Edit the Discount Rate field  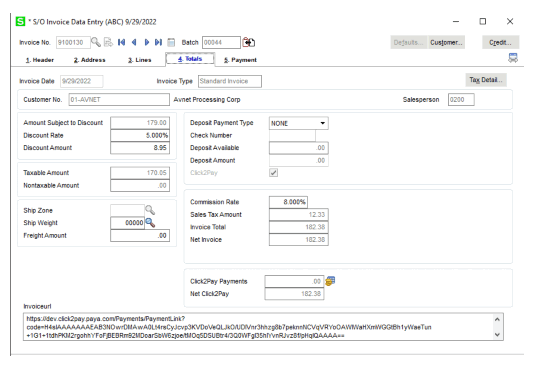pyautogui.click(x=140, y=135)
